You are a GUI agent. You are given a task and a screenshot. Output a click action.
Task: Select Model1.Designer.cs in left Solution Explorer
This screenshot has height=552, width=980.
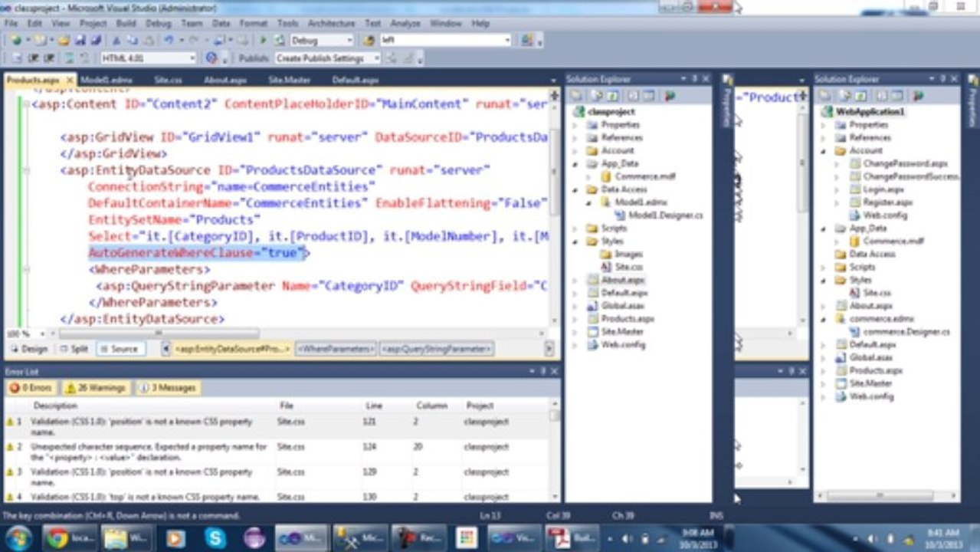665,215
